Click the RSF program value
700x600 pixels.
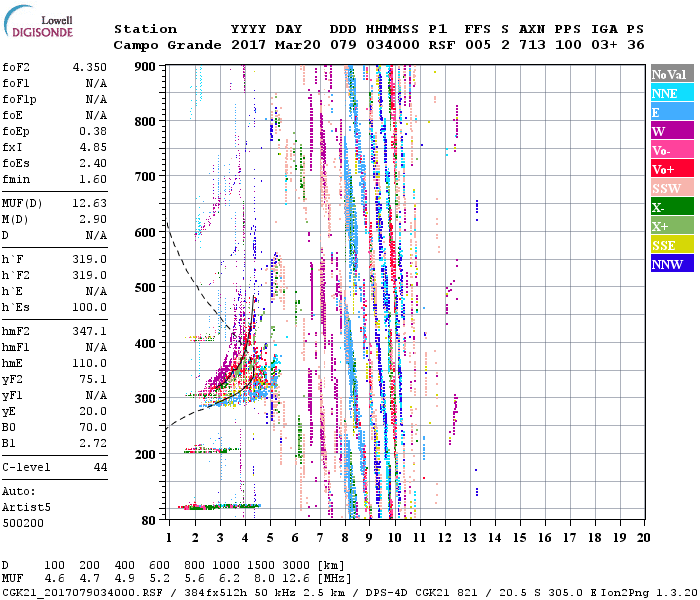click(442, 45)
